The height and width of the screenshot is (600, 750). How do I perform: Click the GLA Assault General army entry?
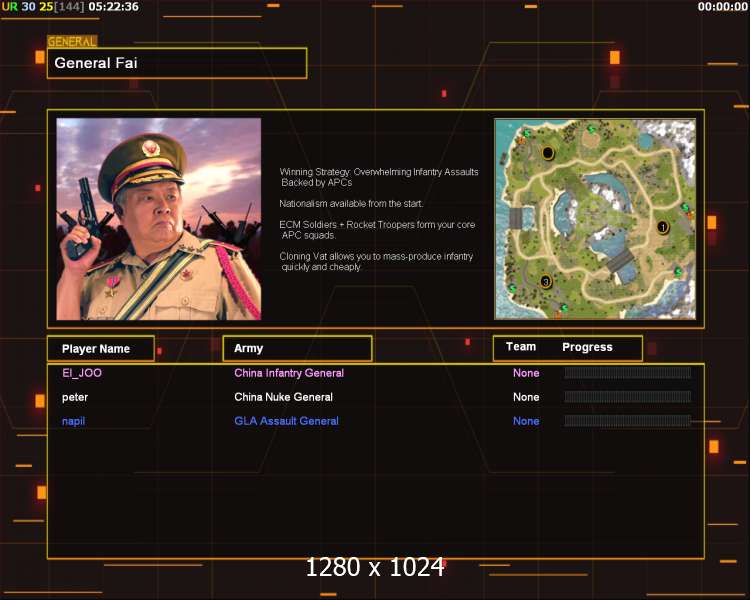[x=286, y=421]
